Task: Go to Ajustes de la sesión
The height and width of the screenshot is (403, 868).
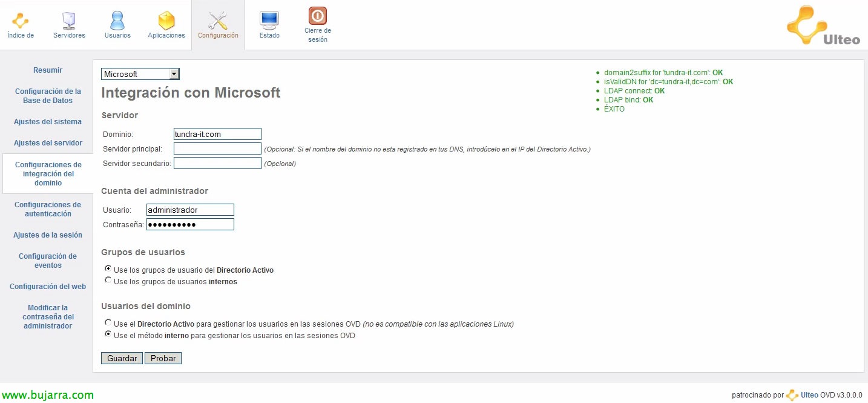Action: click(x=48, y=235)
